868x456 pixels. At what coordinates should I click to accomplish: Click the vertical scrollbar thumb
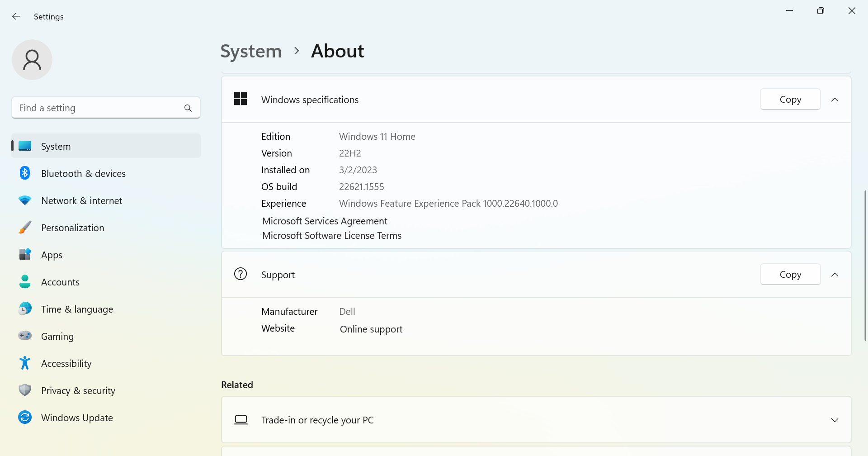865,266
